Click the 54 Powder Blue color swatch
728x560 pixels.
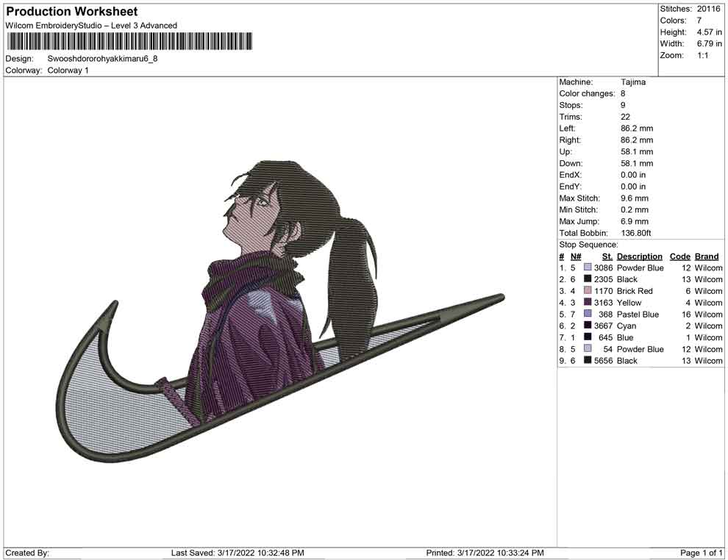pos(588,349)
